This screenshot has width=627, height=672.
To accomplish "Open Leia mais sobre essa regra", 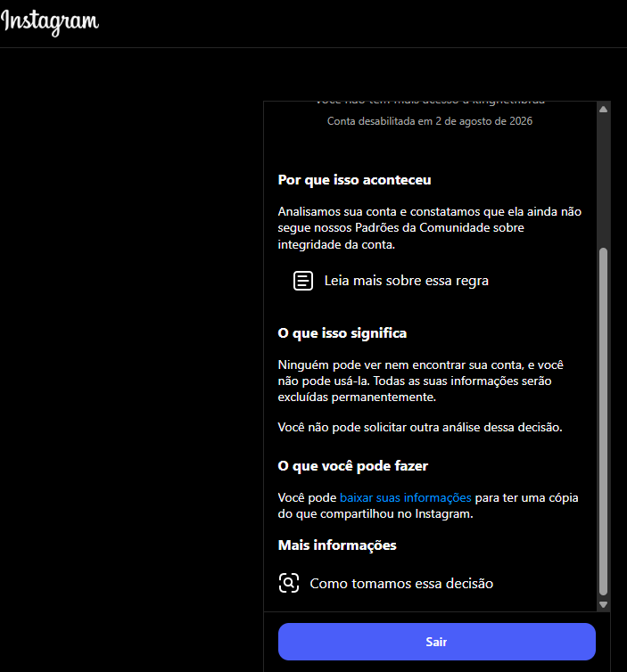I will pos(406,281).
